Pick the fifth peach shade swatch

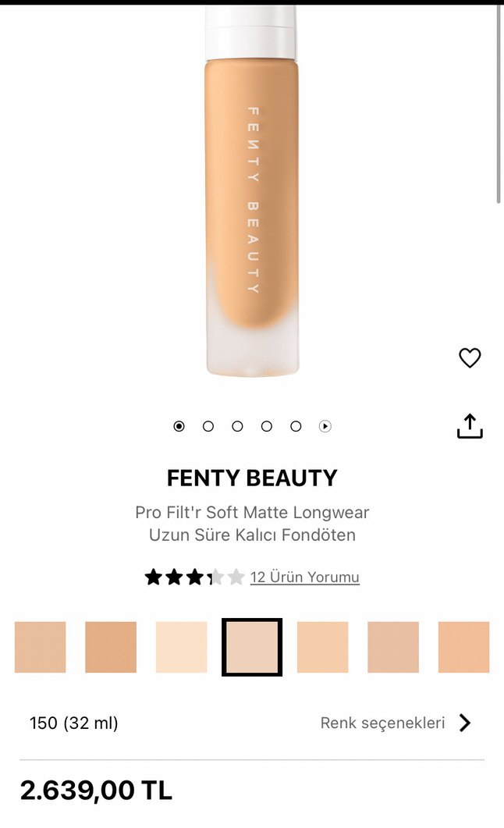(x=322, y=647)
